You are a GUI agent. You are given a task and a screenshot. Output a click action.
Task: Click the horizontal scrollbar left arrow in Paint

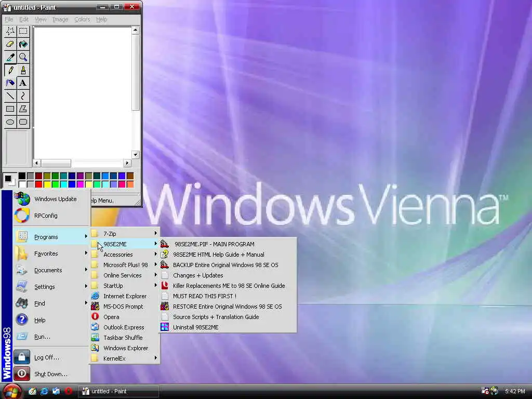coord(36,163)
